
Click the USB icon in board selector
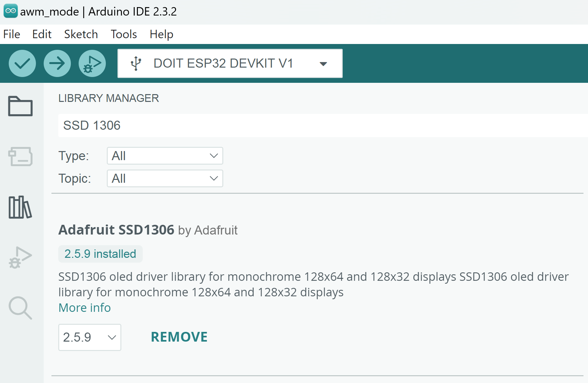pos(136,63)
